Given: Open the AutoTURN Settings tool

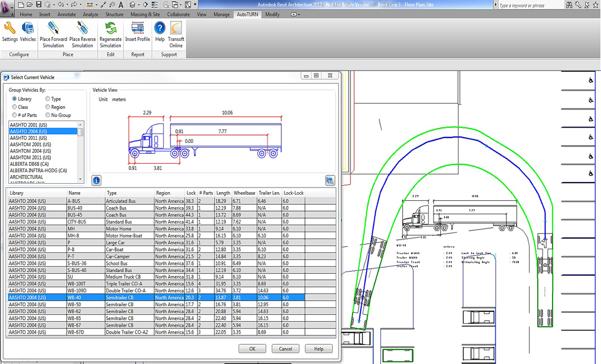Looking at the screenshot, I should pos(9,35).
